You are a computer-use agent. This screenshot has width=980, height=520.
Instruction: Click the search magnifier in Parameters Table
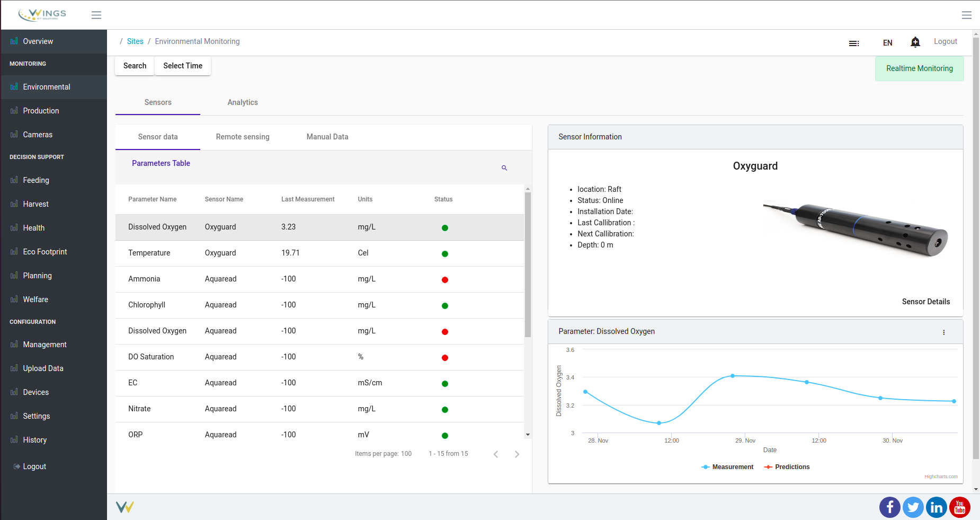(x=504, y=168)
